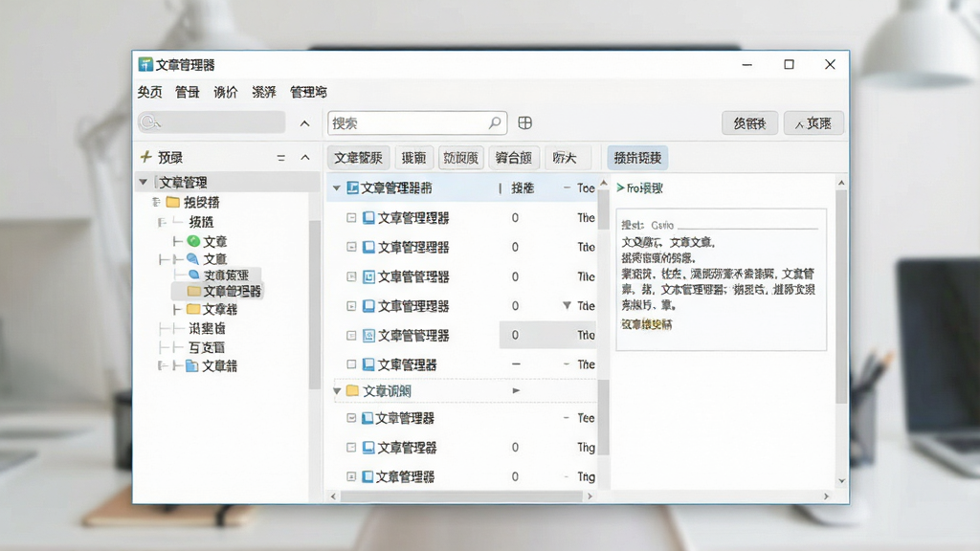Toggle the checkbox in the first row under the list header

coord(351,217)
